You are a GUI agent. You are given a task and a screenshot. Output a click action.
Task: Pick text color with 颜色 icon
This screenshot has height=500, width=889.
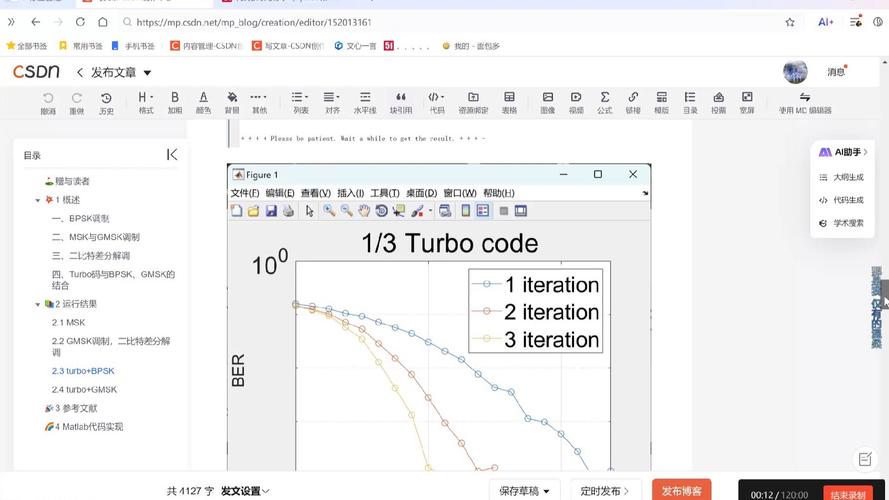(x=203, y=102)
